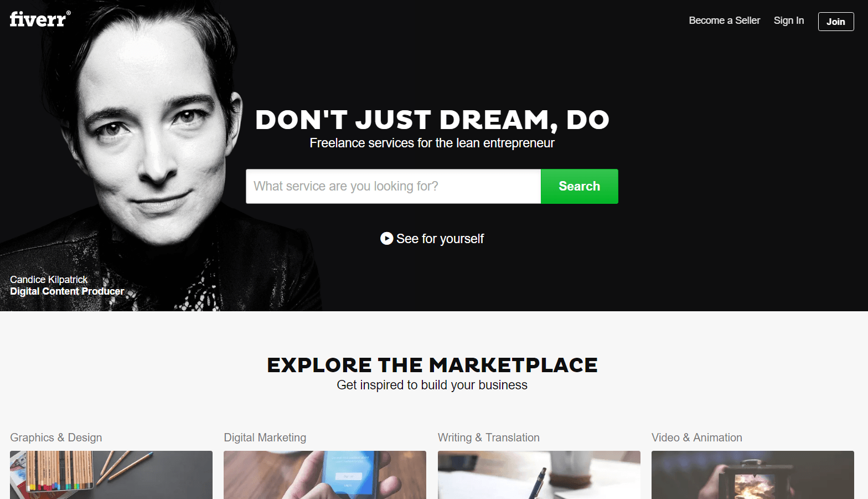Screen dimensions: 868x499
Task: Click the Graphics & Design pencils thumbnail
Action: [x=111, y=475]
